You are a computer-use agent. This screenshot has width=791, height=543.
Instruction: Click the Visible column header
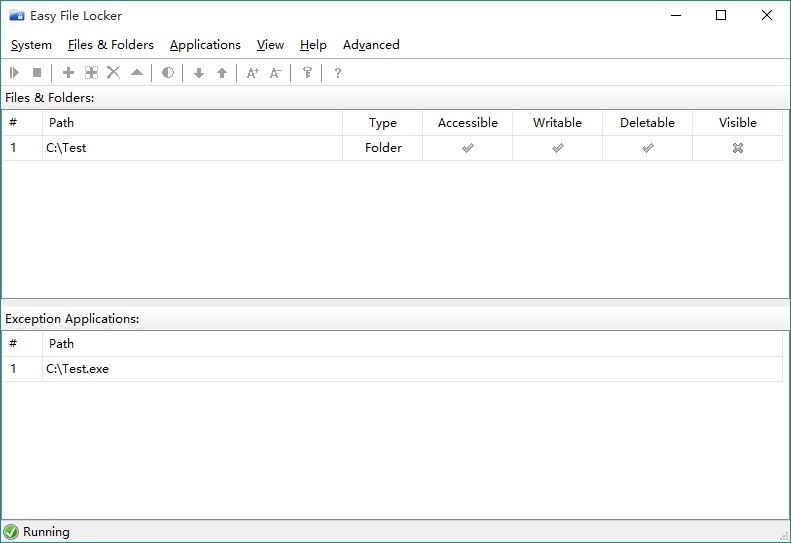(x=738, y=123)
